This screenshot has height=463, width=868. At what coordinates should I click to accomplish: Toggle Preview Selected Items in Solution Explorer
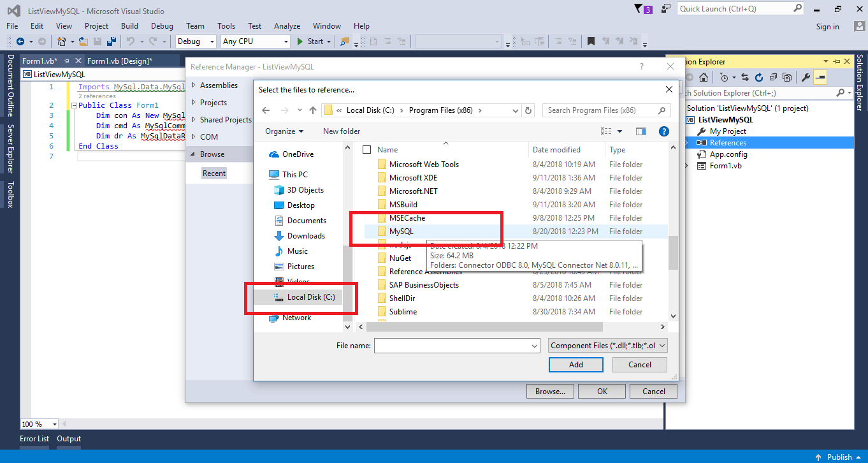(820, 77)
